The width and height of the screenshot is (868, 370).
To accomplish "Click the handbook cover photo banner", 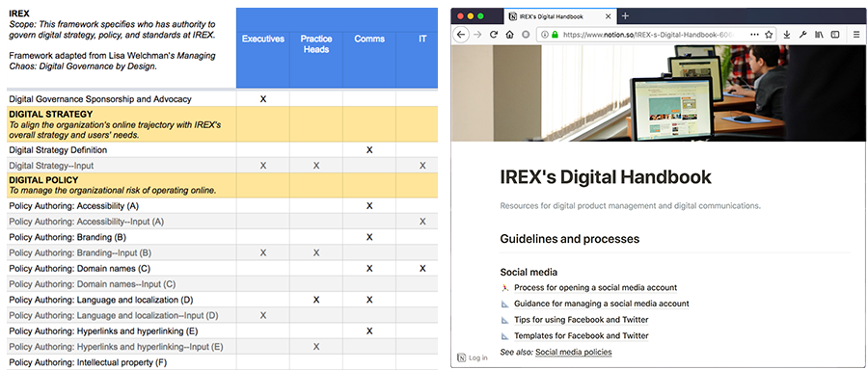I will point(659,93).
